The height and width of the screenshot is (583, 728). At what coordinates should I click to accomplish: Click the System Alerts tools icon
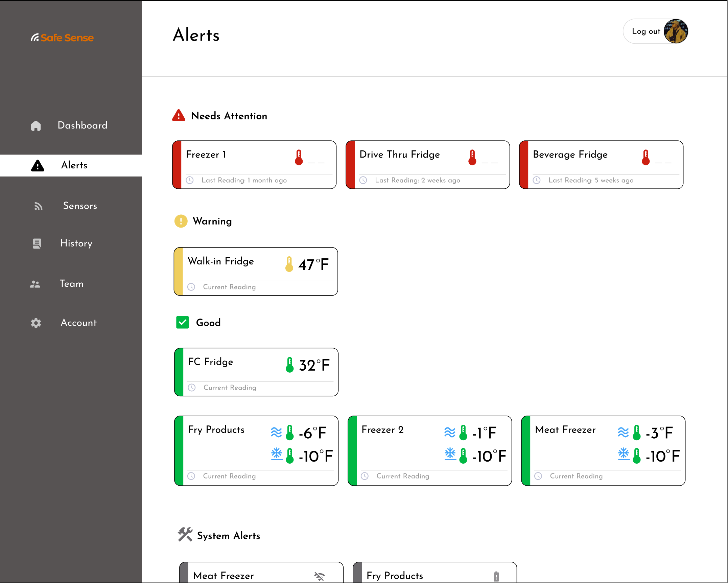(x=185, y=535)
